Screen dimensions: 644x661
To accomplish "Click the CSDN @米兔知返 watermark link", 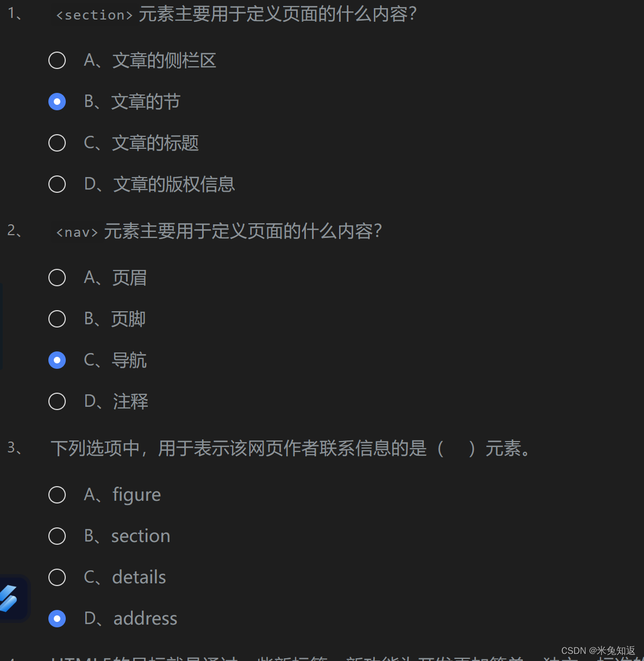I will pos(598,650).
